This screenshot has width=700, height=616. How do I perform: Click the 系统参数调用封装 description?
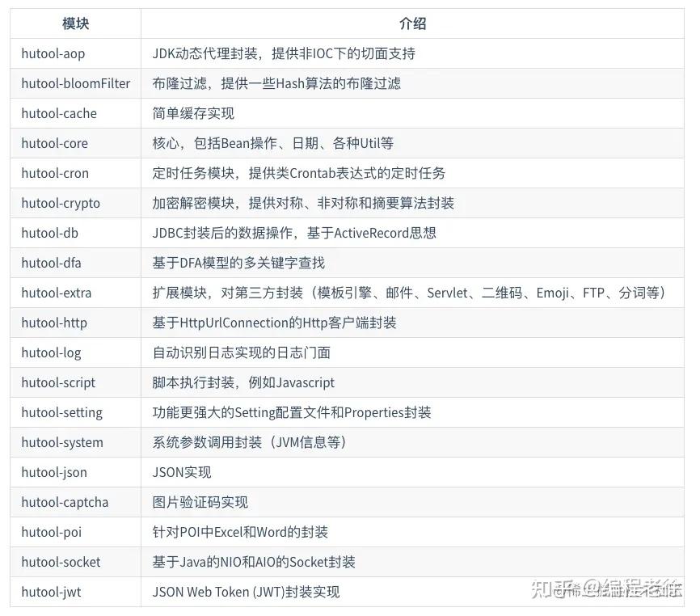click(249, 442)
